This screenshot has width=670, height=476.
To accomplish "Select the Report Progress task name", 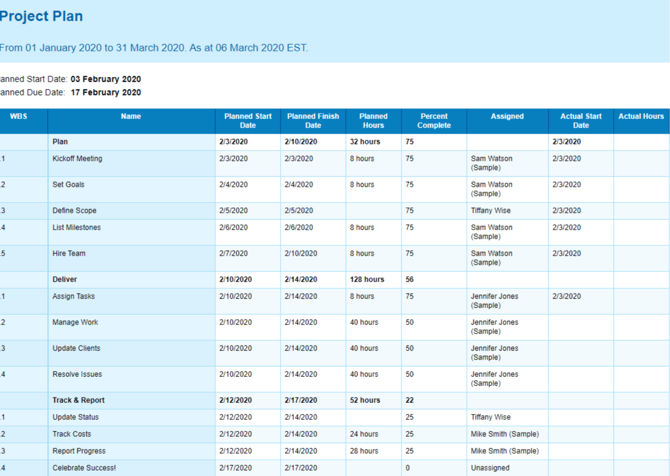I will (x=79, y=451).
